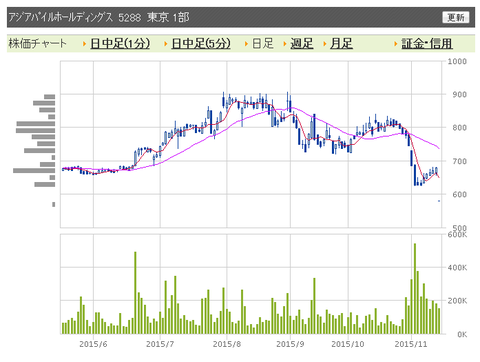This screenshot has height=362, width=480.
Task: Click the 2015/7 date axis label
Action: [160, 344]
